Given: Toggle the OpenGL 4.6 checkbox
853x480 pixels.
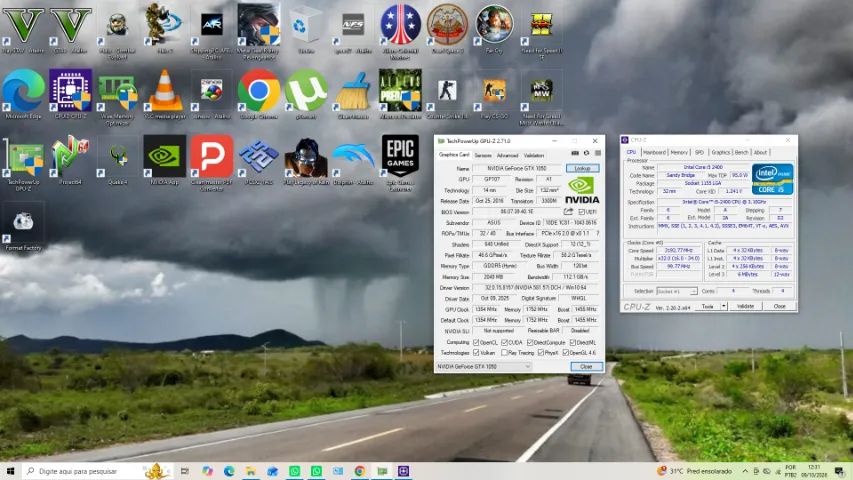Looking at the screenshot, I should point(566,353).
